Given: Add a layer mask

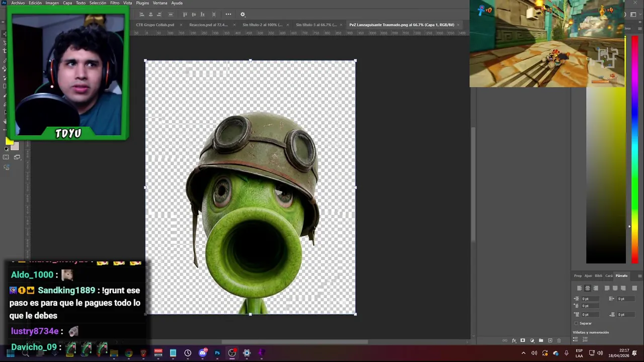Looking at the screenshot, I should point(523,340).
